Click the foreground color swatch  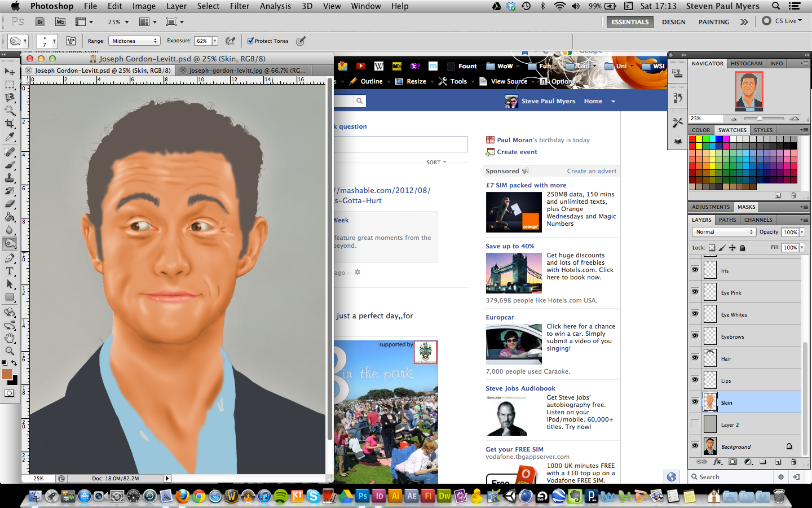pos(7,374)
